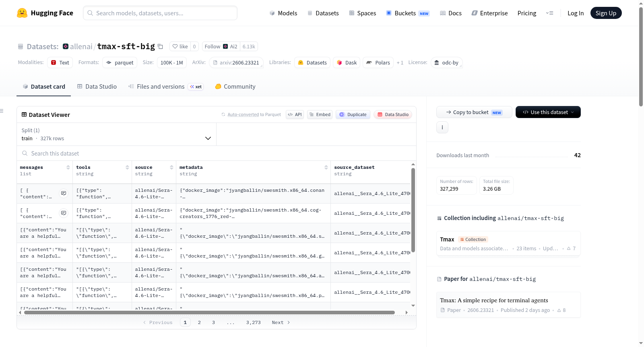The height and width of the screenshot is (347, 644).
Task: Go to Next page of rows
Action: (281, 322)
